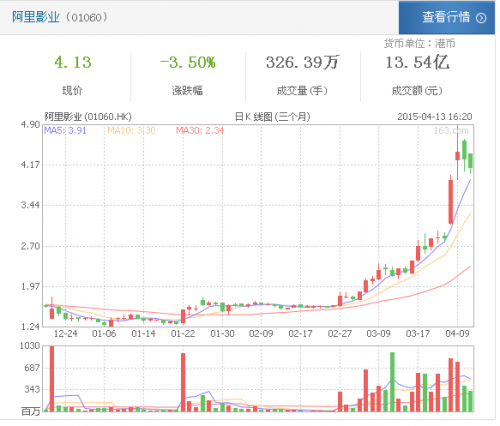
Task: Click the 1030 volume axis label
Action: click(x=30, y=346)
